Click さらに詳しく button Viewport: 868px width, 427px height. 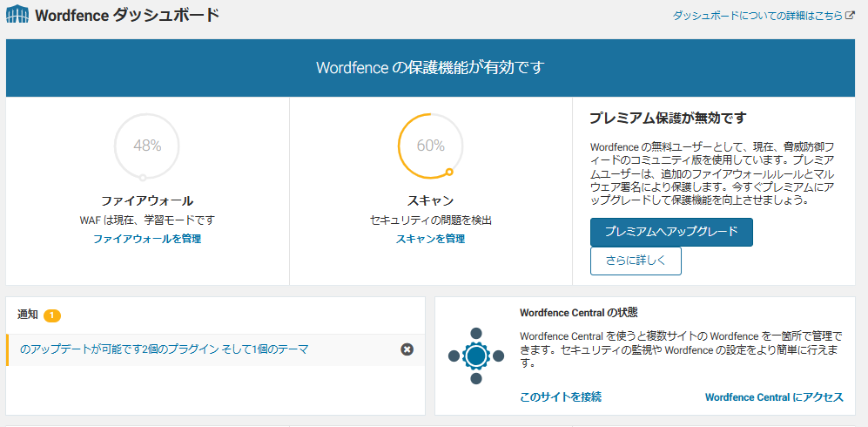(x=636, y=261)
